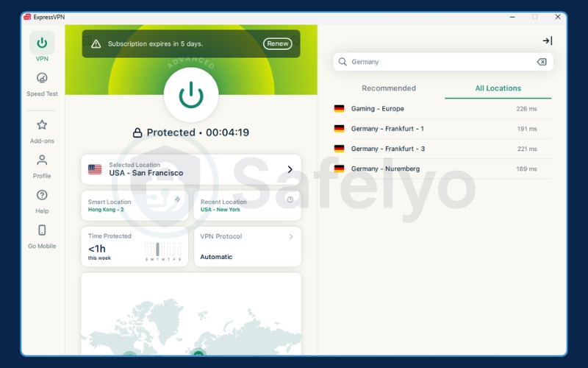This screenshot has width=588, height=368.
Task: Switch to the All Locations tab
Action: pos(498,88)
